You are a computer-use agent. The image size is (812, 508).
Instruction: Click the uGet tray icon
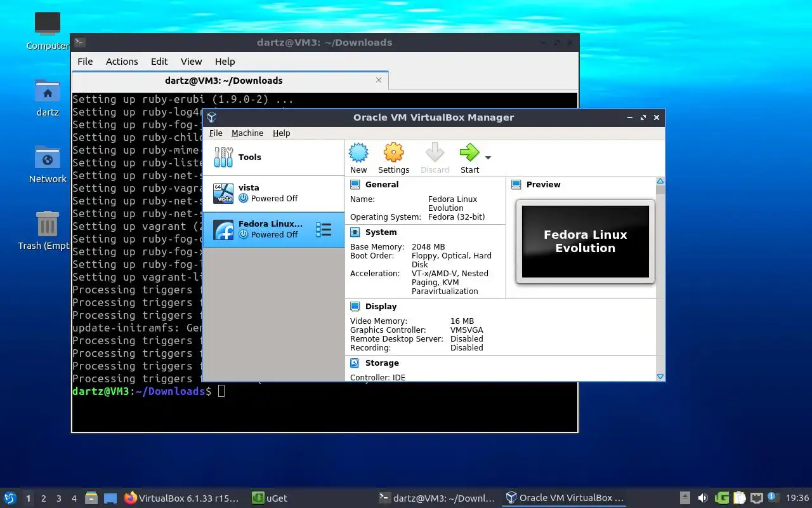coord(721,498)
